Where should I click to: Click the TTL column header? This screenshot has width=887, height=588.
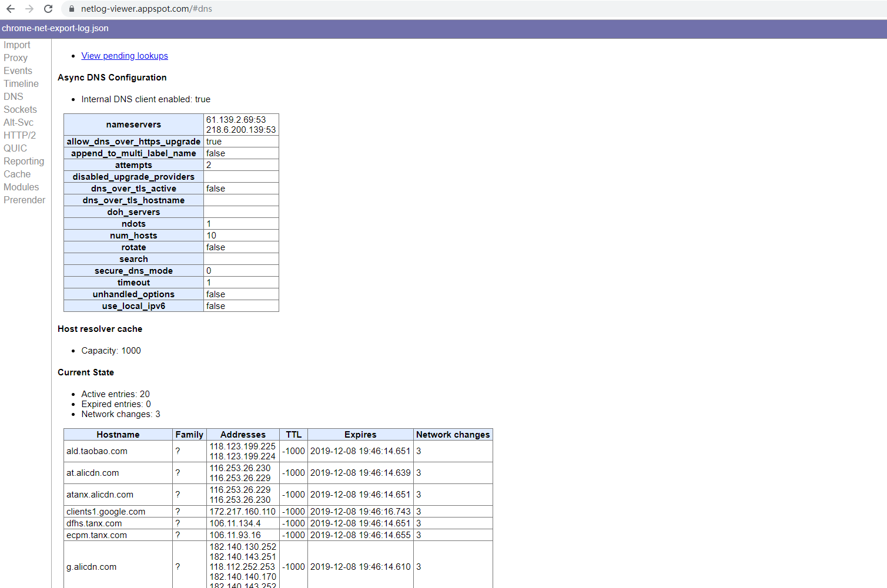(x=293, y=435)
